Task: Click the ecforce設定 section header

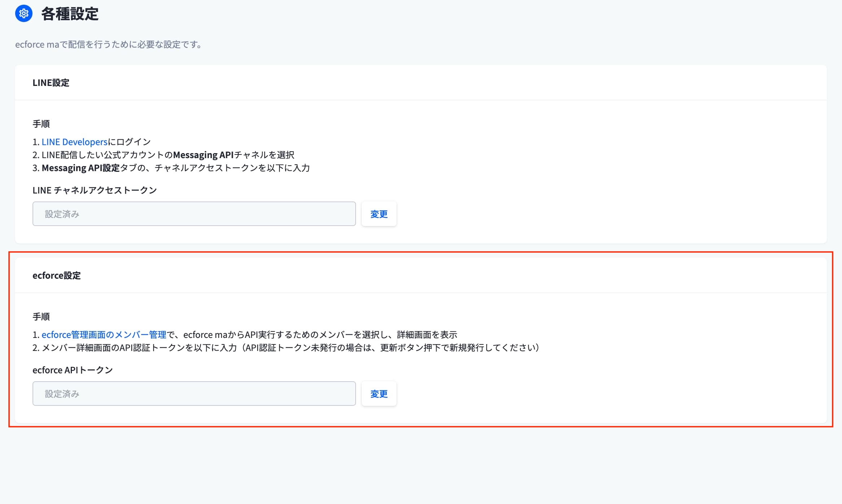Action: tap(57, 275)
